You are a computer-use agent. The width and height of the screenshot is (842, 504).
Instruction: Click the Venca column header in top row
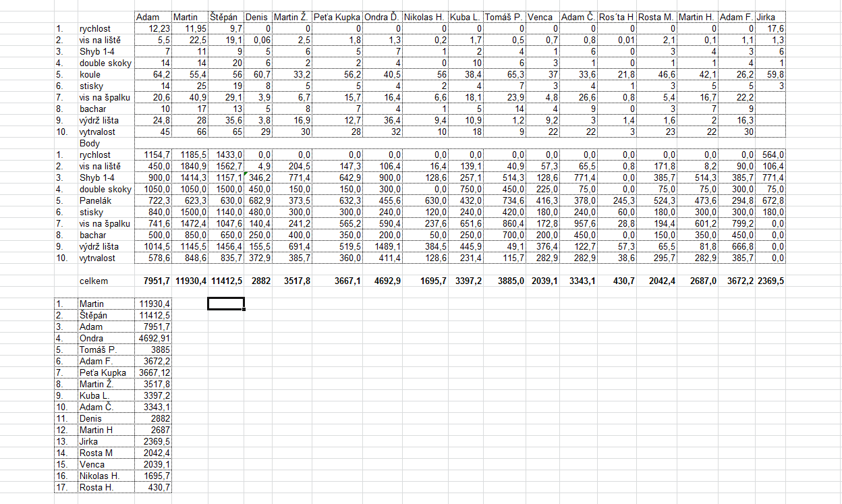543,17
